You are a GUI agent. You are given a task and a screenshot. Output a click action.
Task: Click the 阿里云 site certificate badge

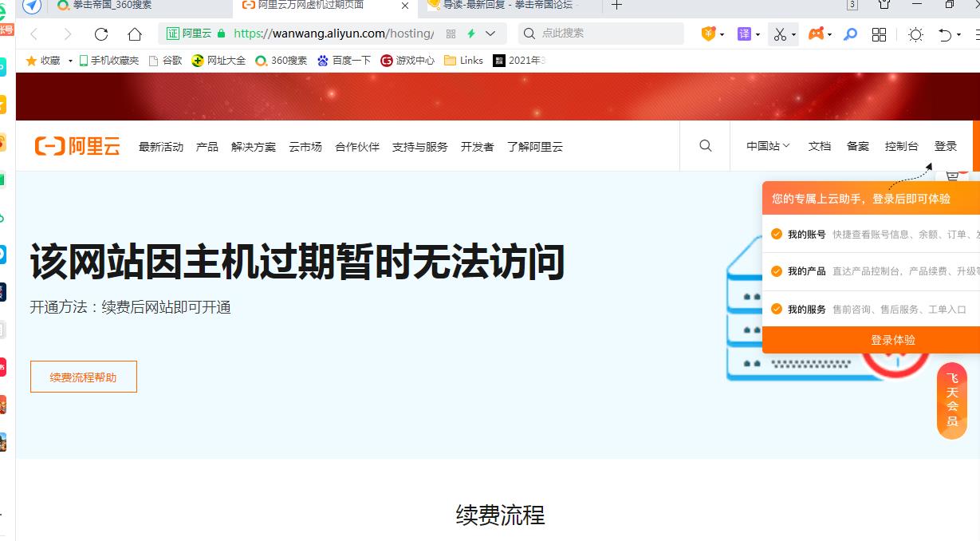click(189, 34)
